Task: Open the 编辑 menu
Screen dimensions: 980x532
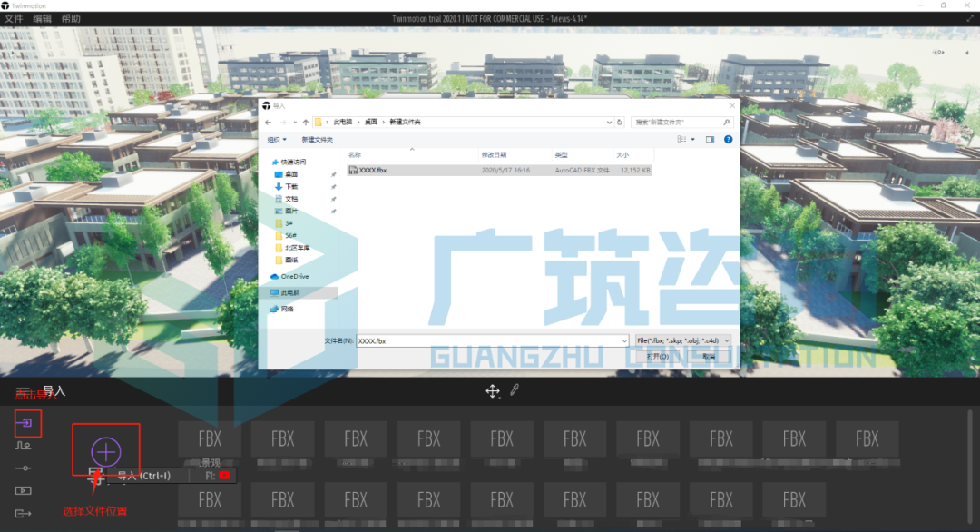Action: (x=42, y=19)
